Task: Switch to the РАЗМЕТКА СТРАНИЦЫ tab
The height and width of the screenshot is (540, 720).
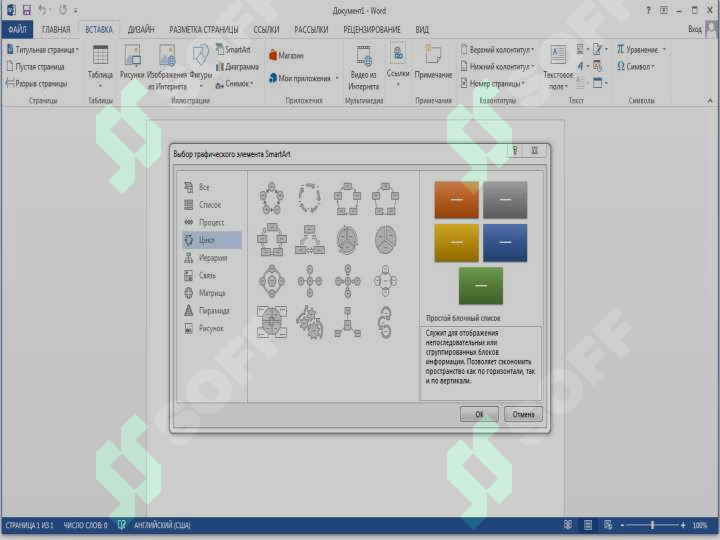Action: (204, 30)
